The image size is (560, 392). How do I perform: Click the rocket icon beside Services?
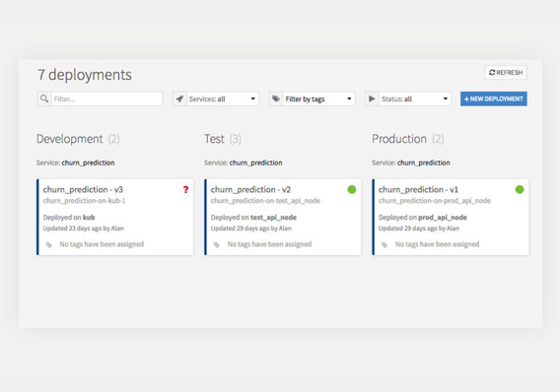click(179, 98)
